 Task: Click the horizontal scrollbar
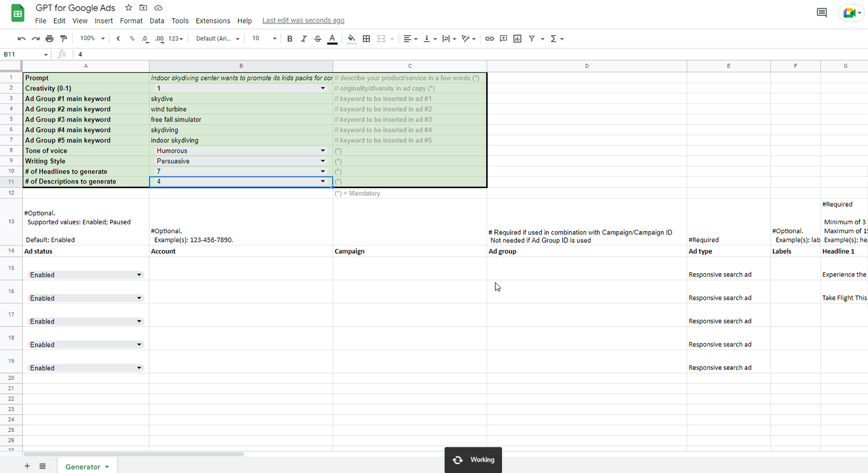click(x=133, y=454)
